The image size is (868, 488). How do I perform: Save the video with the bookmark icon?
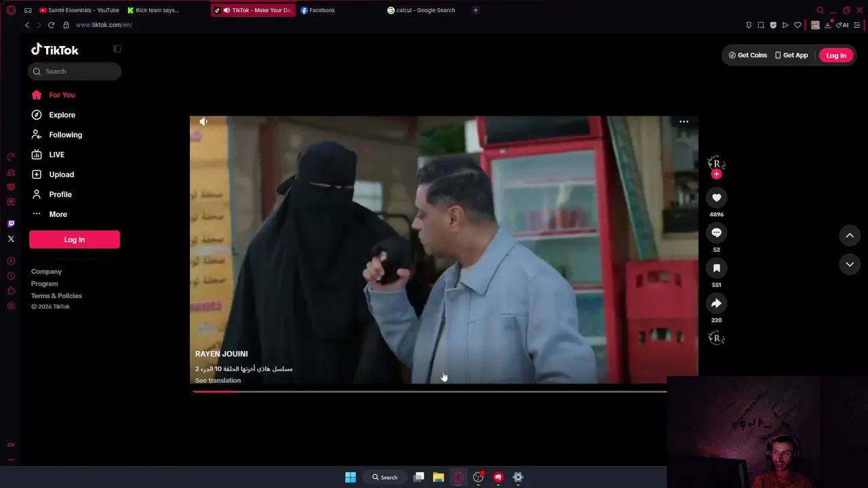[x=716, y=268]
